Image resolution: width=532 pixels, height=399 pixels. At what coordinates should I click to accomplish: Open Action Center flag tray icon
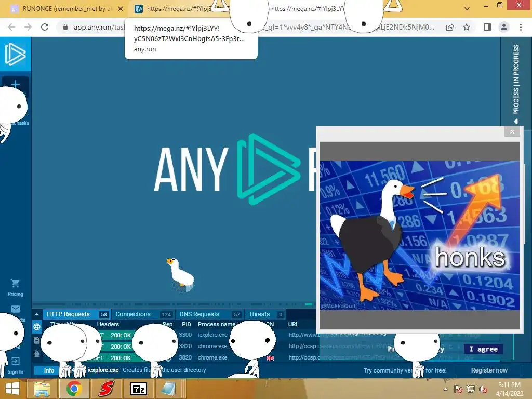click(458, 389)
